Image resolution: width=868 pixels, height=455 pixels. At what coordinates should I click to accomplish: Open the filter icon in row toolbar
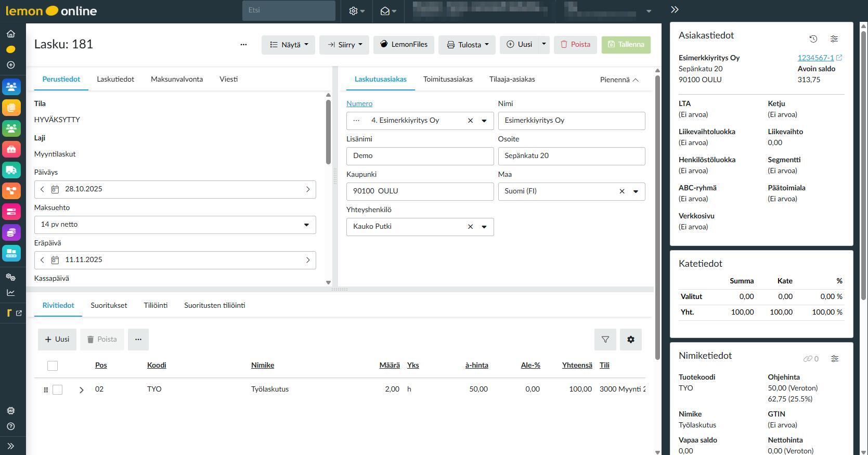coord(605,340)
